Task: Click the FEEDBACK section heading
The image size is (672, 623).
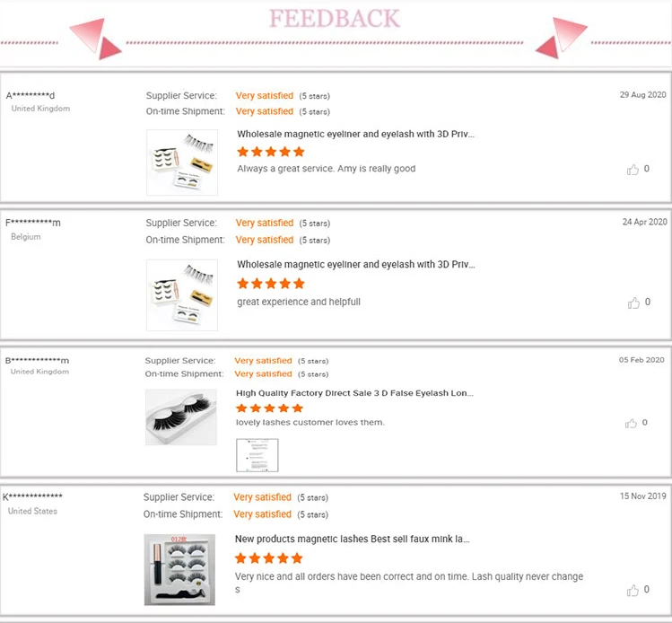Action: click(x=335, y=20)
